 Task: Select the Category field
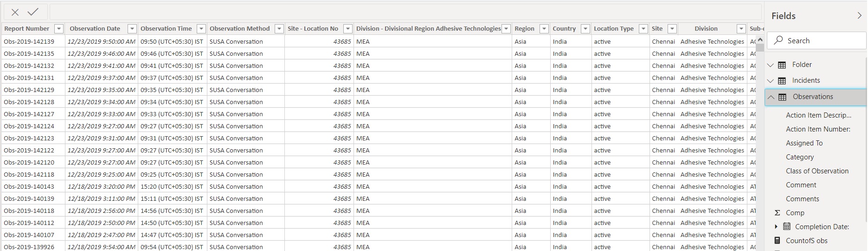tap(799, 157)
